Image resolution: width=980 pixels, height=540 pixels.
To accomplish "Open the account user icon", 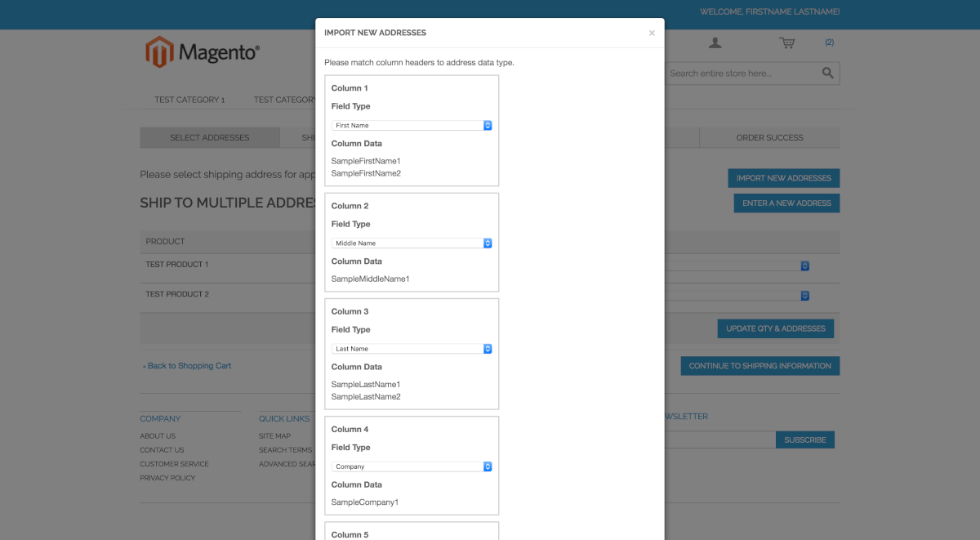I will pyautogui.click(x=715, y=43).
